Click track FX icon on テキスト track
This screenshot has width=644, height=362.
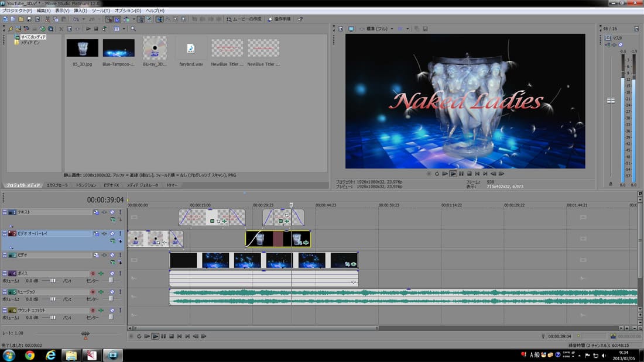[96, 212]
